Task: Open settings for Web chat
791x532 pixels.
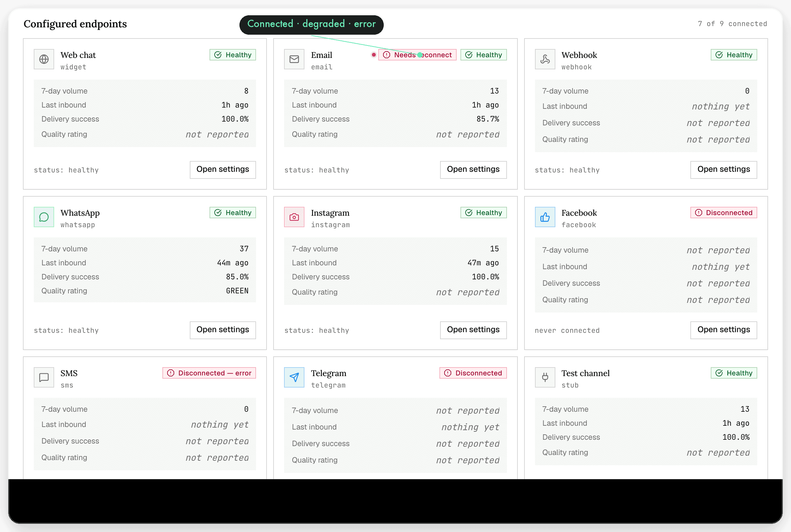Action: (223, 170)
